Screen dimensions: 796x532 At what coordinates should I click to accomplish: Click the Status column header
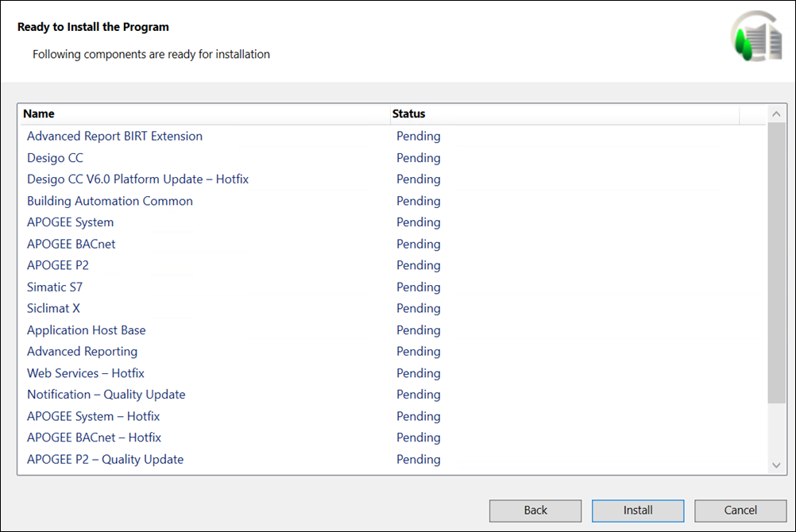(x=564, y=114)
